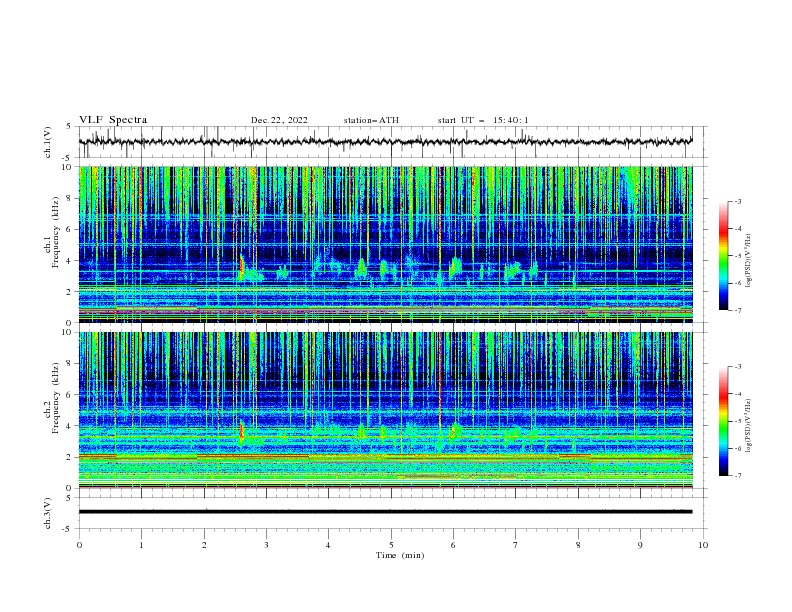Click the "7" tick on Time axis
792x612 pixels.
516,545
